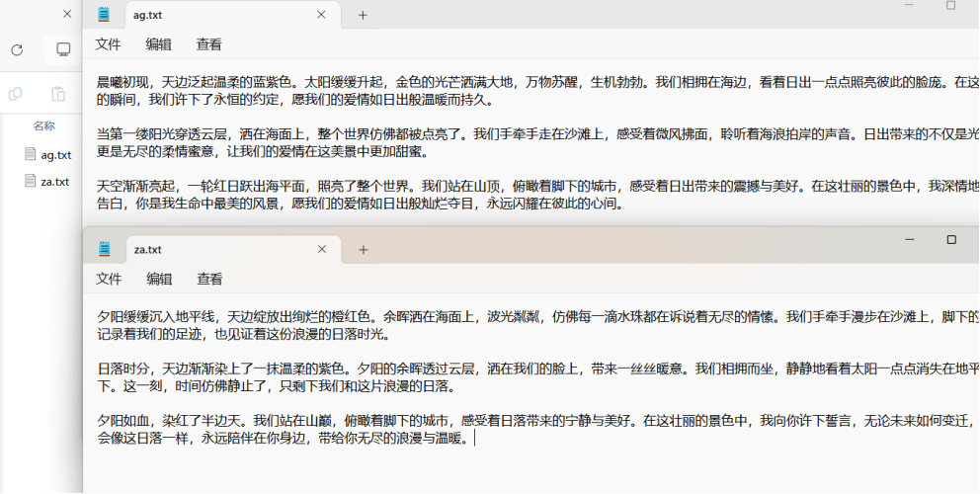This screenshot has width=980, height=494.
Task: Open 文件 menu in za.txt window
Action: click(x=109, y=279)
